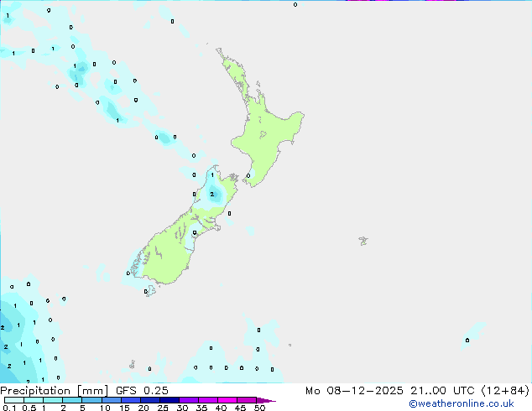Click the legend label '35'
Screen dimensions: 532x411
click(x=201, y=408)
